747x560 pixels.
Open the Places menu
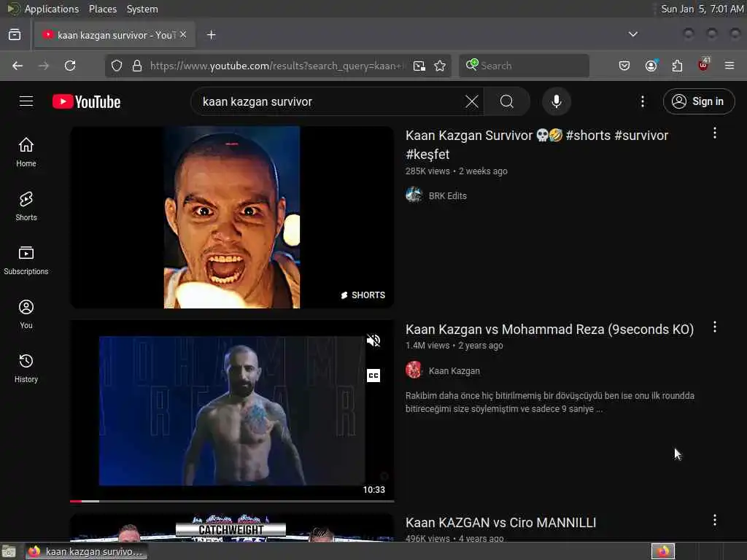[x=102, y=9]
